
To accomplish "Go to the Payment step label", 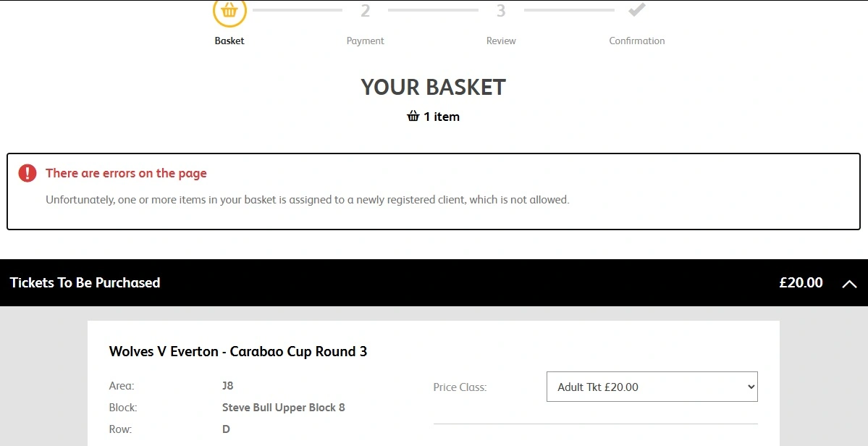I will [x=365, y=41].
